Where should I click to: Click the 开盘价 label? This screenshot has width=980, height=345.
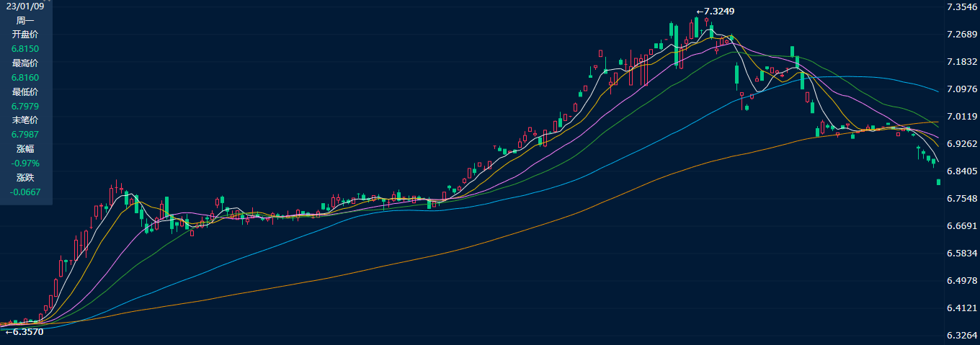25,35
